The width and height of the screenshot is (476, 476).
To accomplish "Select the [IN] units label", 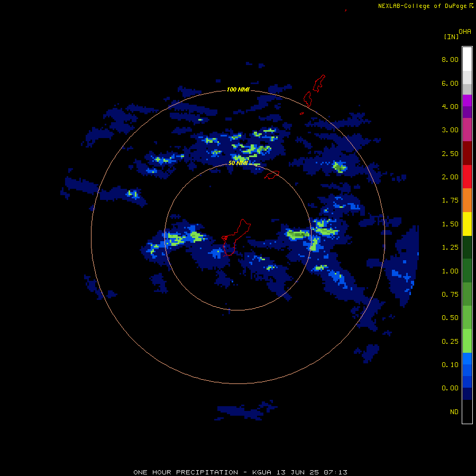I will click(x=451, y=36).
